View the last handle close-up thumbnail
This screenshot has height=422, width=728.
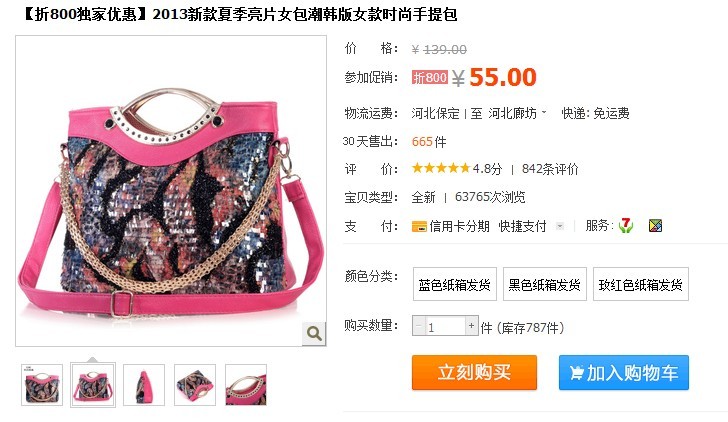[x=246, y=385]
